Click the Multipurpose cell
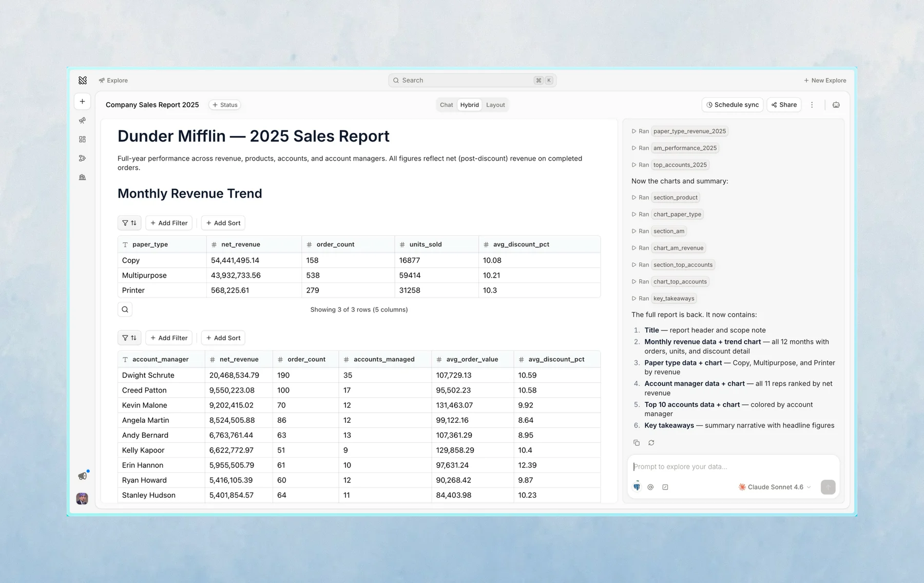Screen dimensions: 924x583 (162, 275)
